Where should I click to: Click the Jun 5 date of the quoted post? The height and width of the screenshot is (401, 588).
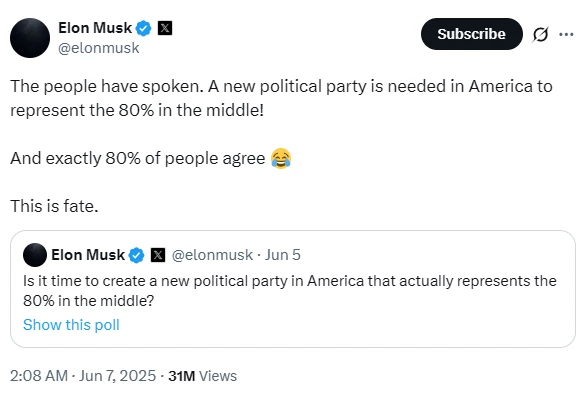[x=283, y=255]
